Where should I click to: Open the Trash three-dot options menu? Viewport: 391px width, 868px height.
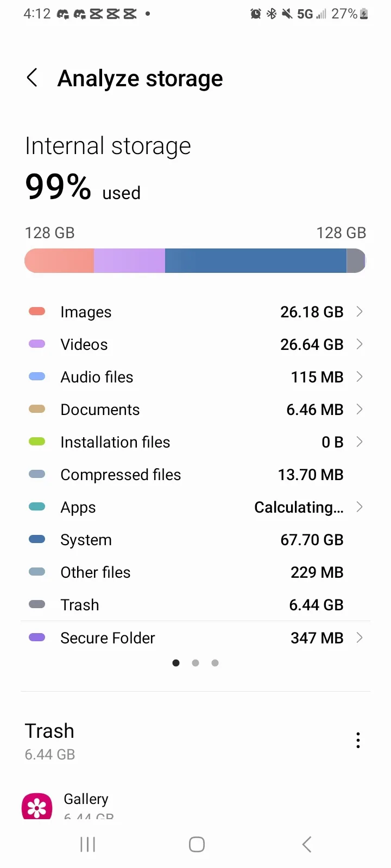click(x=358, y=741)
